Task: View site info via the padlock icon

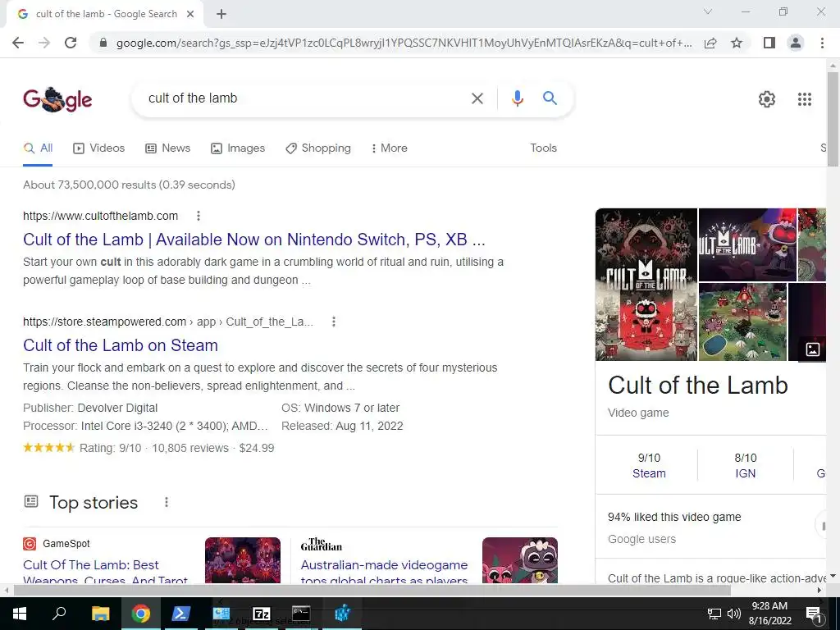Action: (x=103, y=43)
